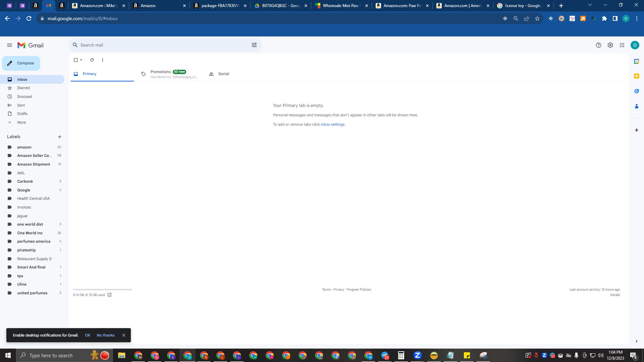This screenshot has width=644, height=362.
Task: Open the Terms link
Action: [x=326, y=290]
